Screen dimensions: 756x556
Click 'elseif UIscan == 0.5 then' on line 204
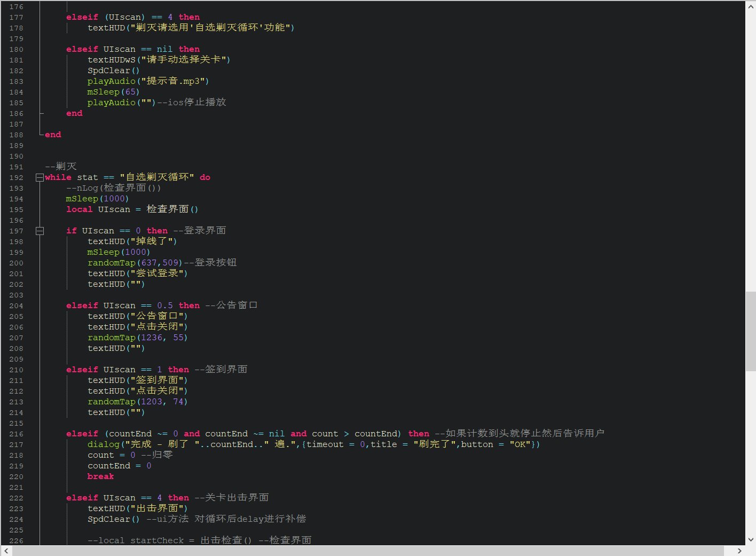(133, 306)
